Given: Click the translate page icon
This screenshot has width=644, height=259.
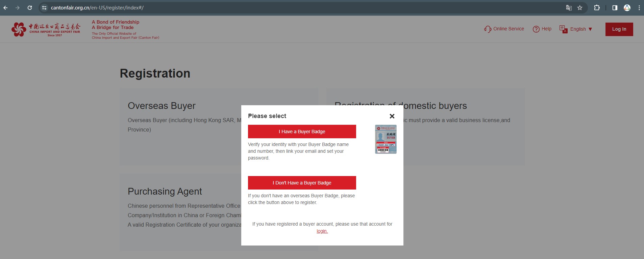Looking at the screenshot, I should pos(569,8).
